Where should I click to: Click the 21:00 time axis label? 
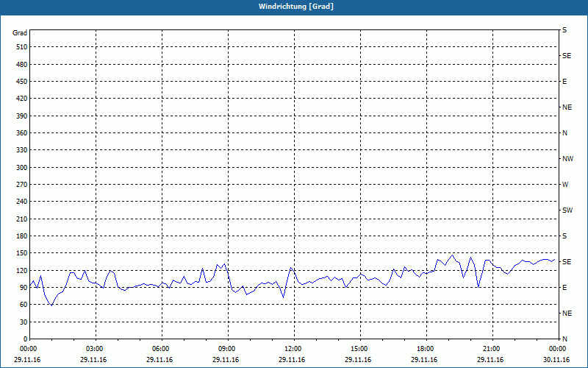[492, 349]
